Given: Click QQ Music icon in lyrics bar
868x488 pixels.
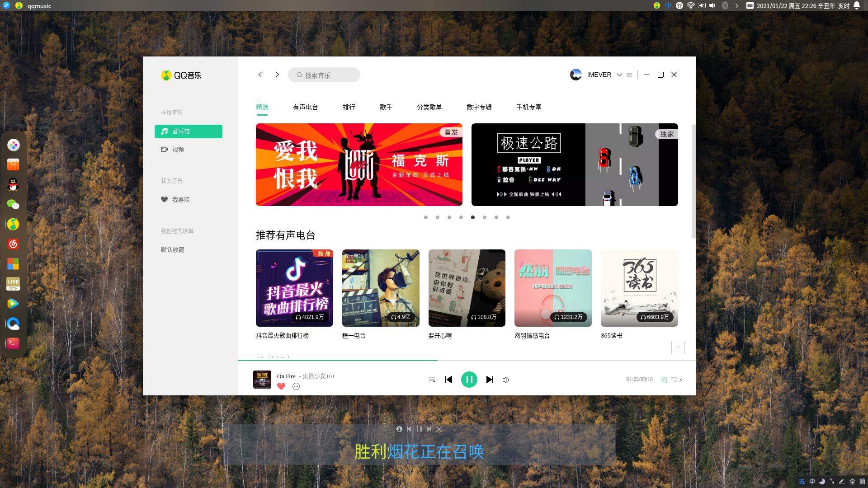Looking at the screenshot, I should pos(399,429).
